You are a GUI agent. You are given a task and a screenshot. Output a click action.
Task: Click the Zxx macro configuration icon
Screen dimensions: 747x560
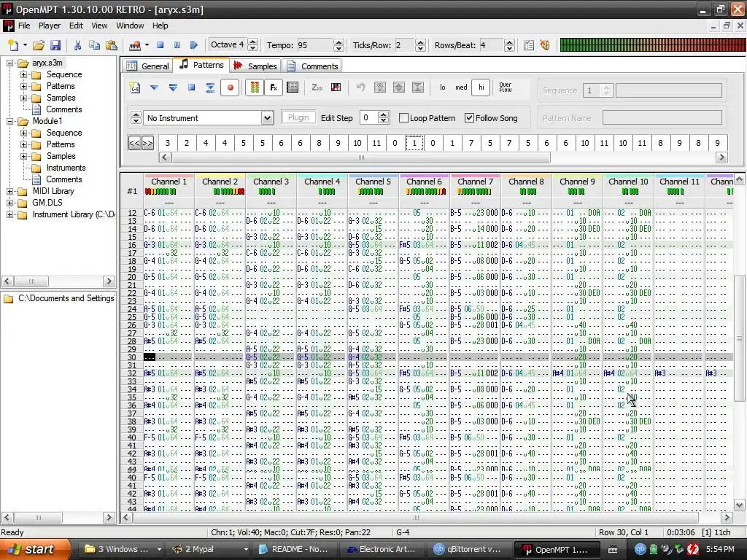coord(317,87)
